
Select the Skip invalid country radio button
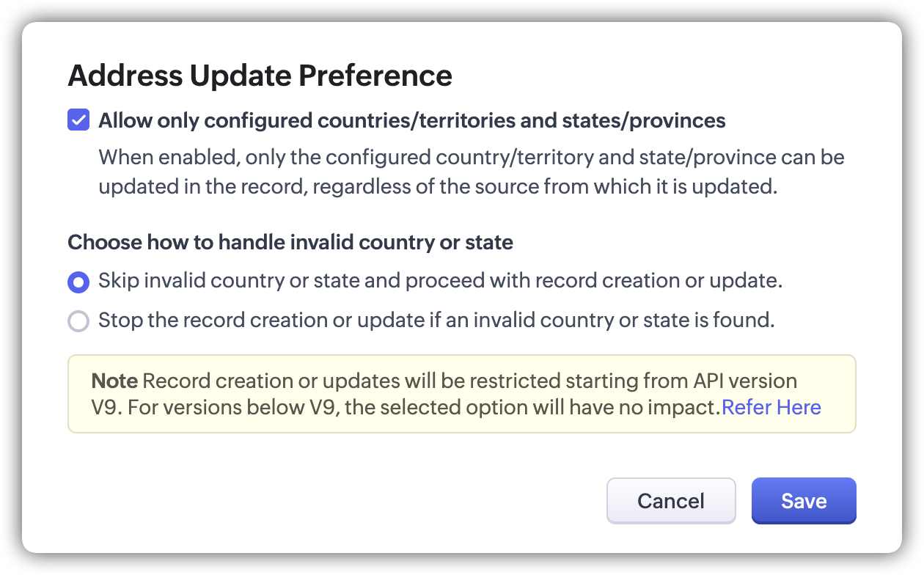pyautogui.click(x=78, y=282)
